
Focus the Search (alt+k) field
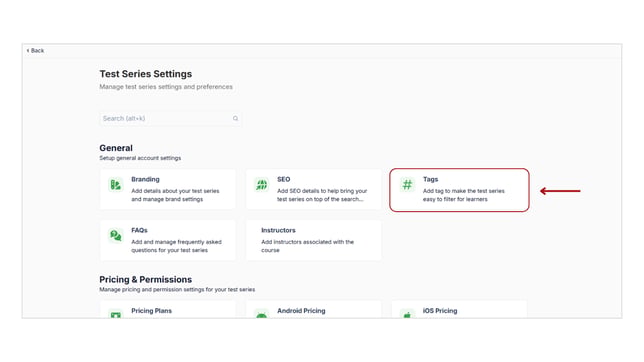click(x=170, y=118)
